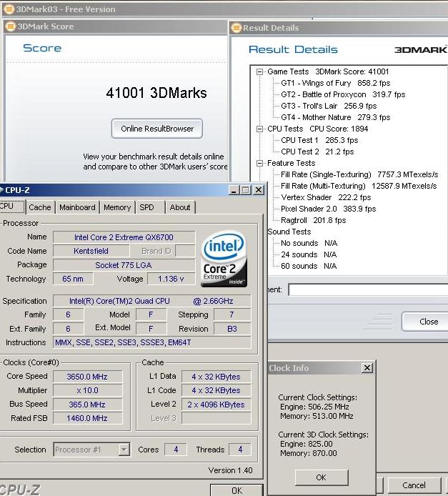Open the Processor #1 selection dropdown
The width and height of the screenshot is (448, 496).
(124, 449)
